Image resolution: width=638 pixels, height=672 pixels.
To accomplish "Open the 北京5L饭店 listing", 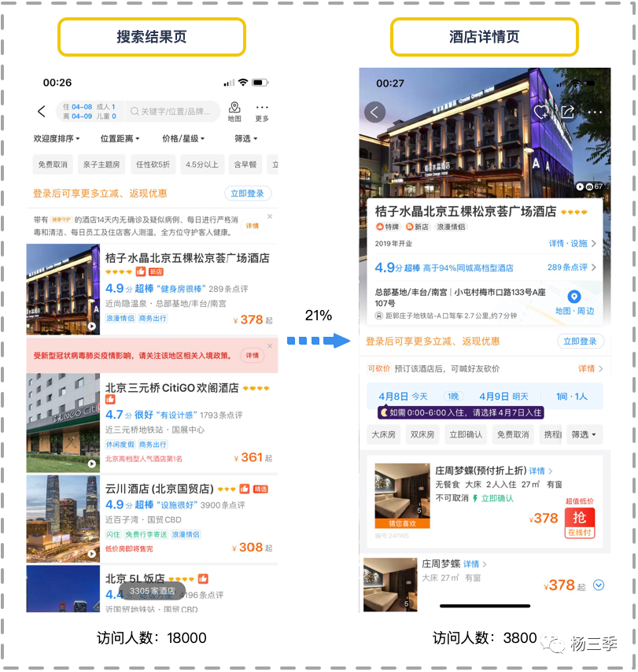I will [152, 589].
